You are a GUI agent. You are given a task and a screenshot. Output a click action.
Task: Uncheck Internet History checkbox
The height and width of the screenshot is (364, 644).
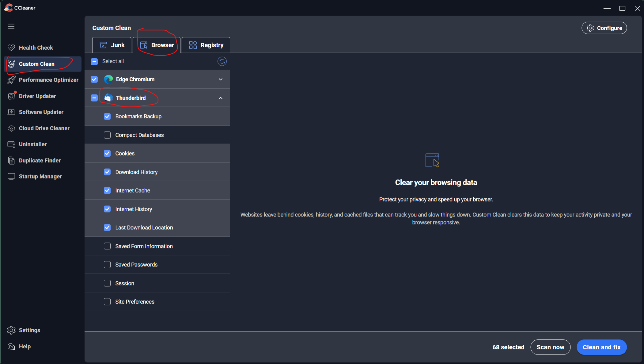pyautogui.click(x=107, y=209)
